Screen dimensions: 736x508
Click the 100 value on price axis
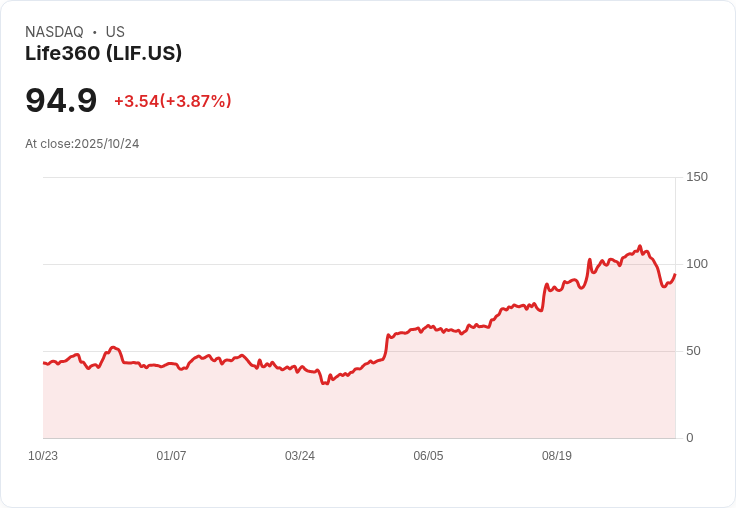point(697,264)
